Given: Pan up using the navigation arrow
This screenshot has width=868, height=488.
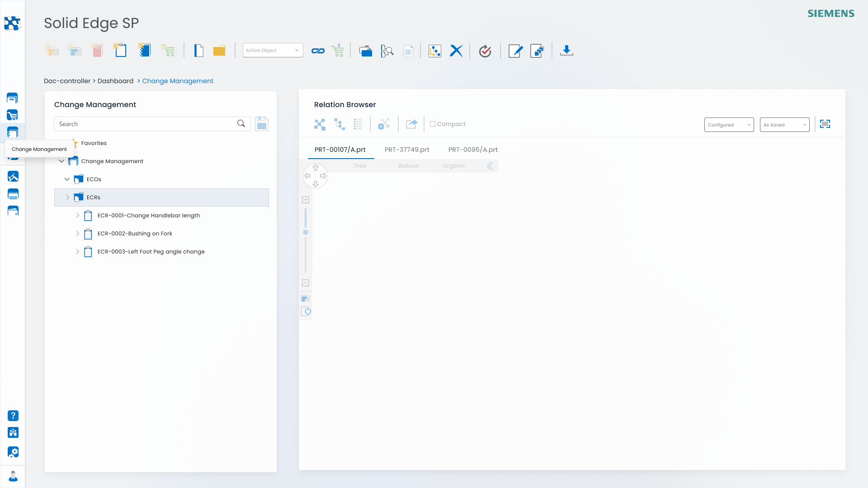Looking at the screenshot, I should coord(316,168).
